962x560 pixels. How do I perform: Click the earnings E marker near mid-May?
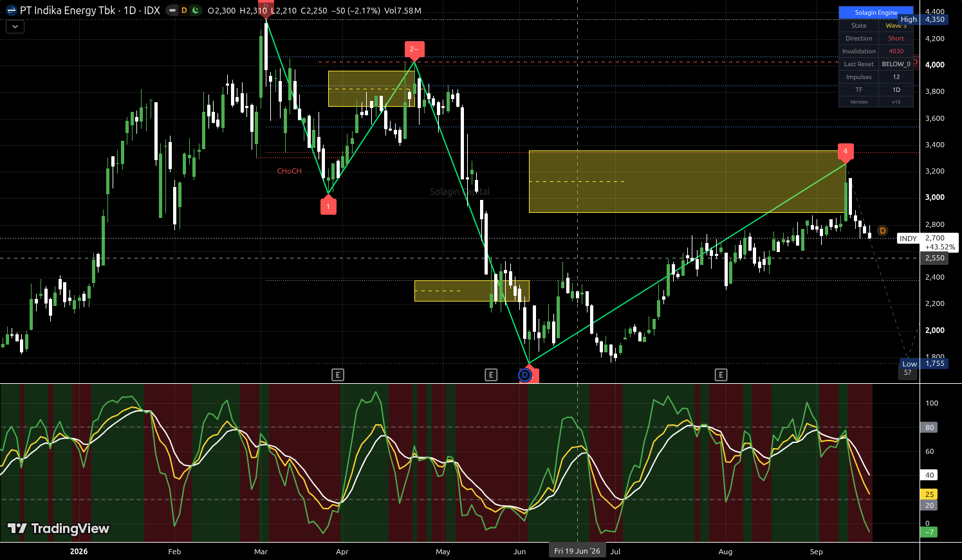coord(491,375)
